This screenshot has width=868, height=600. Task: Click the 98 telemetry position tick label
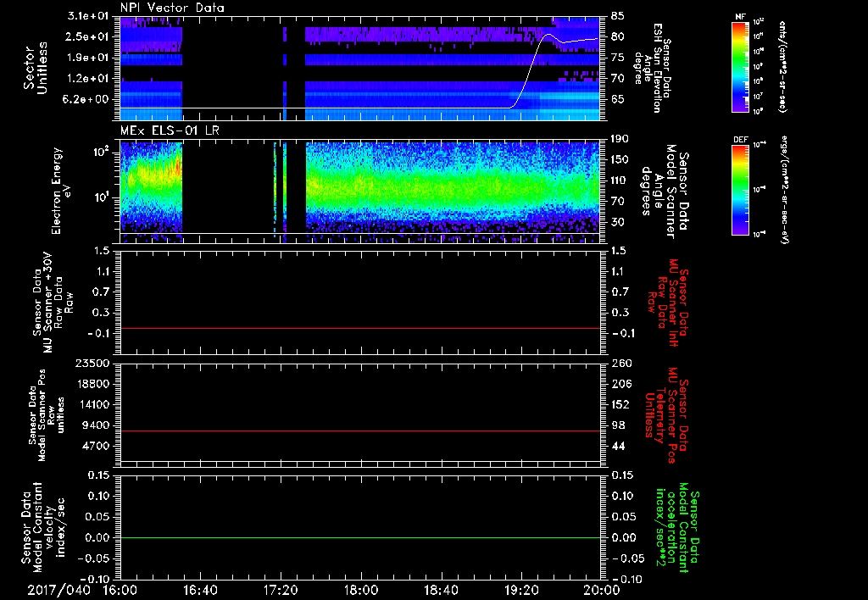(x=618, y=425)
